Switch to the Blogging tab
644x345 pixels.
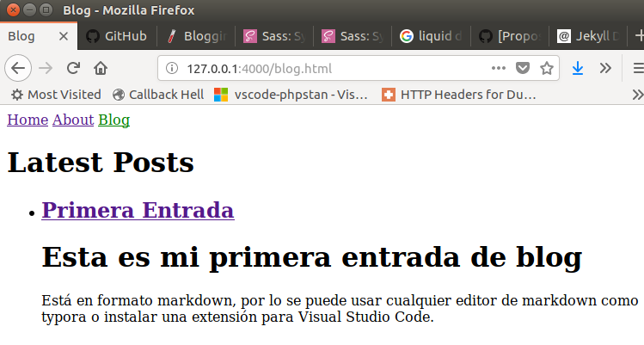pos(196,36)
